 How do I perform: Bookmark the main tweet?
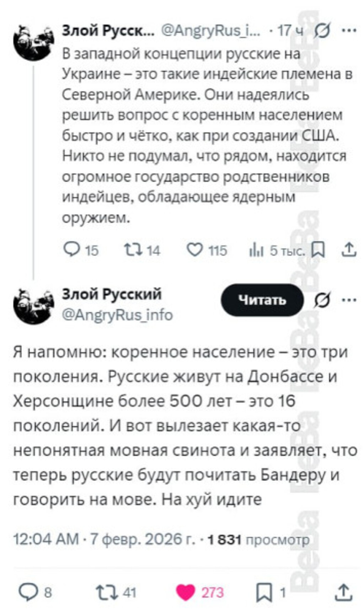tap(264, 592)
